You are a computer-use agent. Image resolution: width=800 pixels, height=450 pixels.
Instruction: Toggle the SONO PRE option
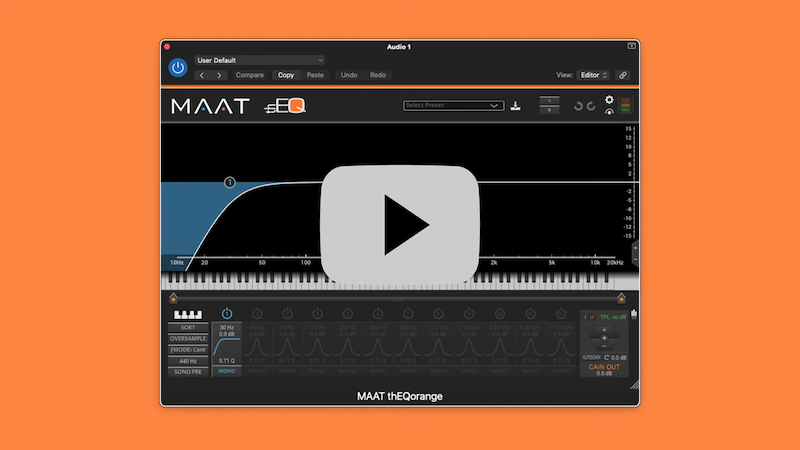pyautogui.click(x=188, y=372)
